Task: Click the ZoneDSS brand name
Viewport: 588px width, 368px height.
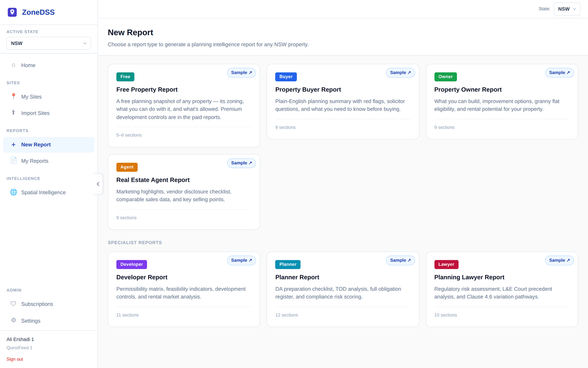Action: click(x=38, y=12)
